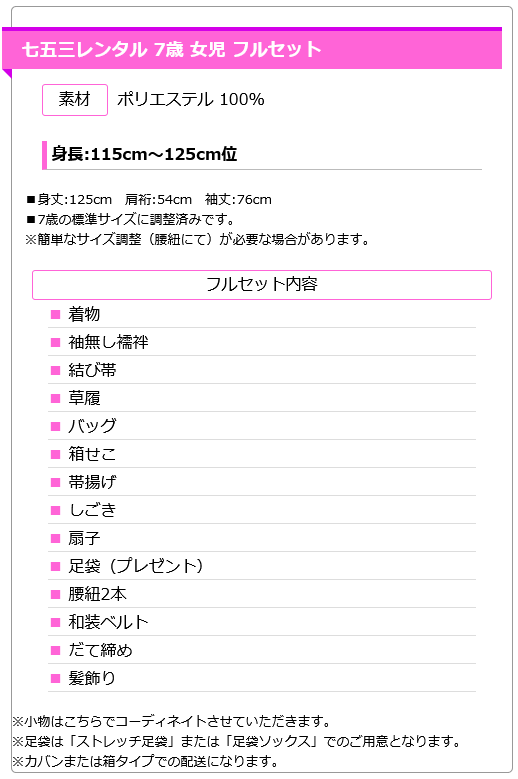This screenshot has height=779, width=518.
Task: Select the 扇子 list item
Action: tap(262, 538)
